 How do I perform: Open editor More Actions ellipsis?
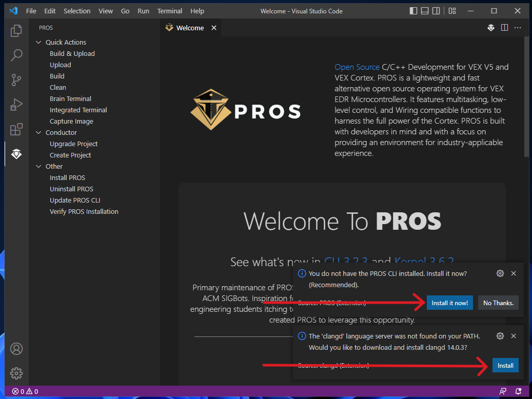[x=518, y=28]
